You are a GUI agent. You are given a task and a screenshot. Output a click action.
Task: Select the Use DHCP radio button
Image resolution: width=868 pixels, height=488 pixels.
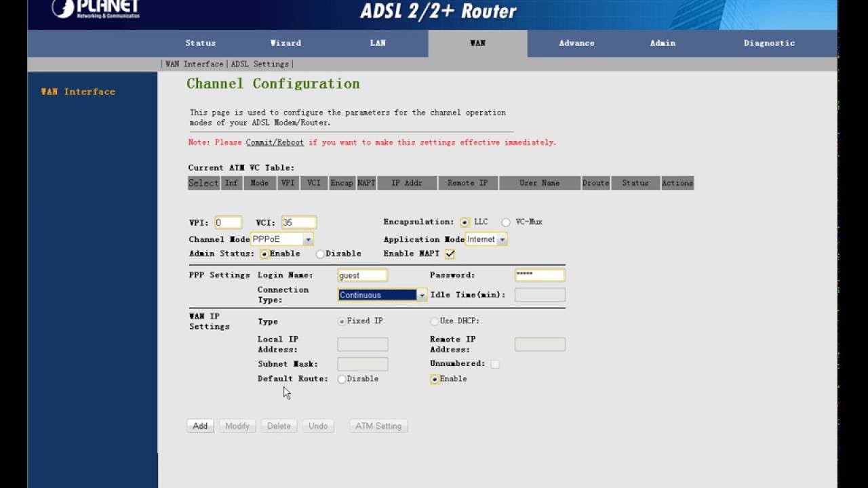(x=435, y=321)
